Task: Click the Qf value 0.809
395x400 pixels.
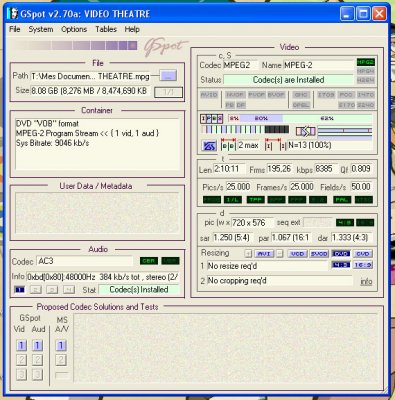Action: 361,169
